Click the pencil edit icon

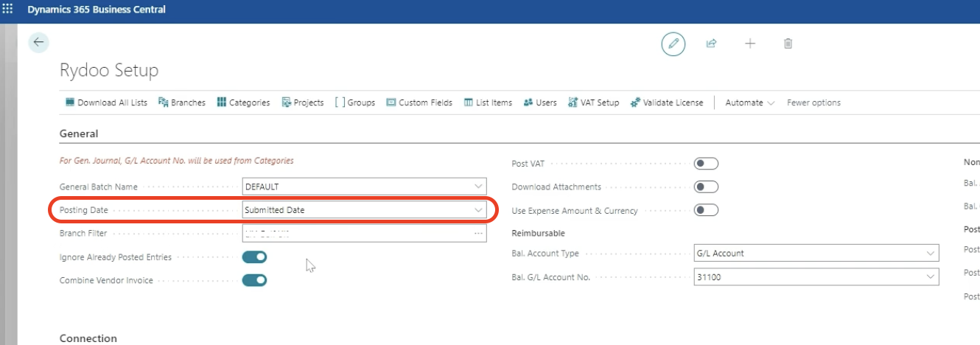tap(673, 43)
